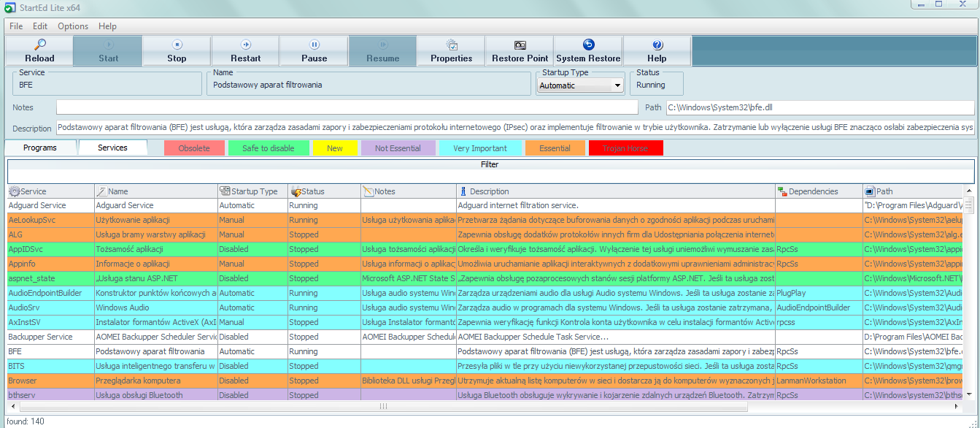This screenshot has height=428, width=980.
Task: Click the Filter input field
Action: click(x=490, y=176)
